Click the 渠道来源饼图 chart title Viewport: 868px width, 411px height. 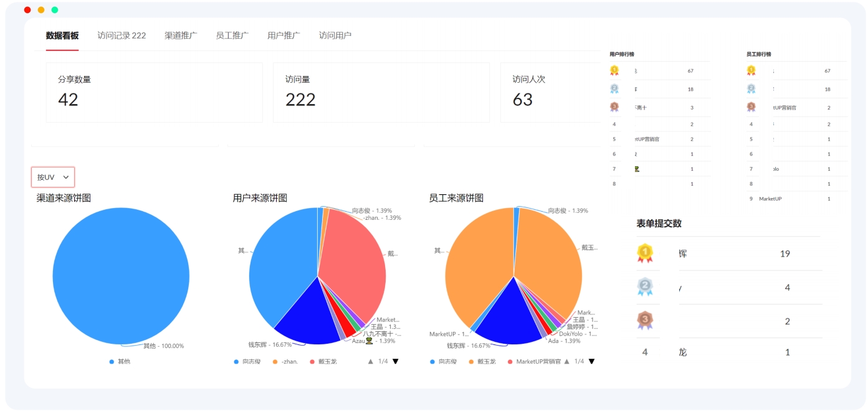(64, 198)
